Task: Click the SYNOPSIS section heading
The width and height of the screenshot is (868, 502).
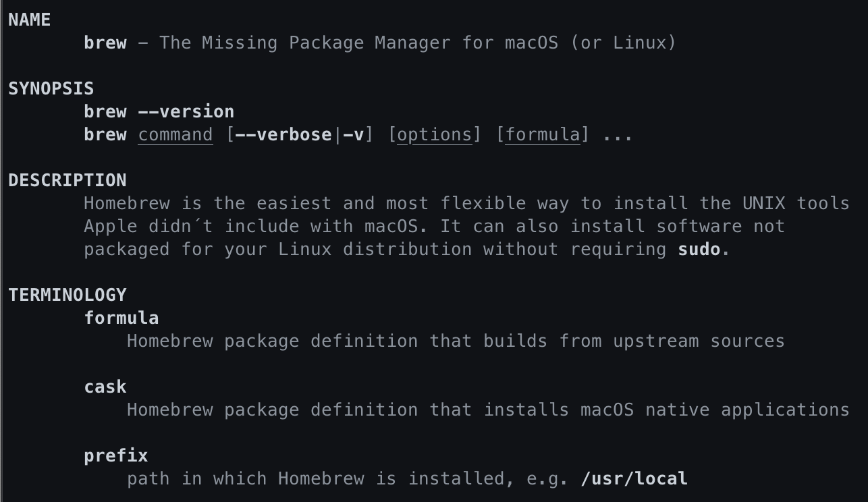Action: pyautogui.click(x=51, y=89)
